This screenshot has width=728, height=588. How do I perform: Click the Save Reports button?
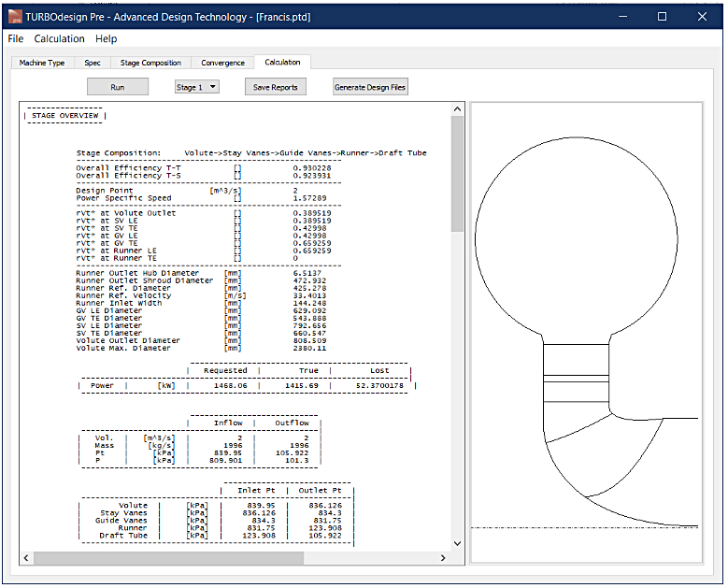[x=275, y=87]
